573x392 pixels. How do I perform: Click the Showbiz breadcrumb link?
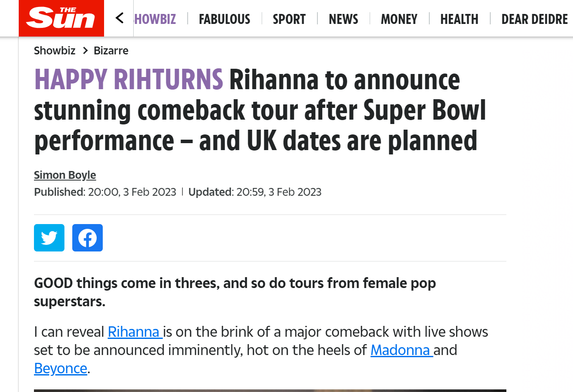coord(55,50)
